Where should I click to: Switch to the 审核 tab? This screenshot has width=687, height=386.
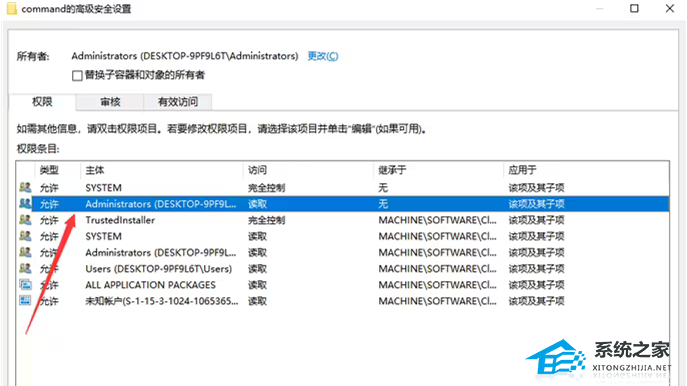point(110,102)
